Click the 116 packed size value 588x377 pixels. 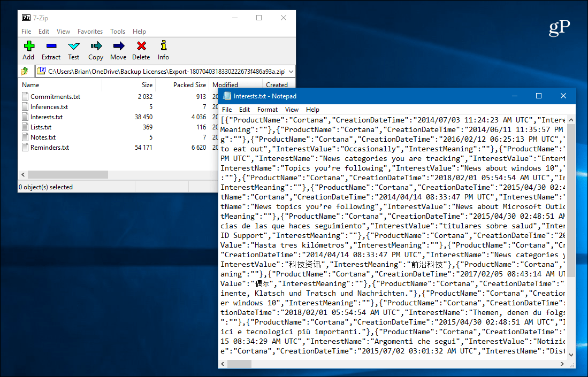[x=201, y=127]
